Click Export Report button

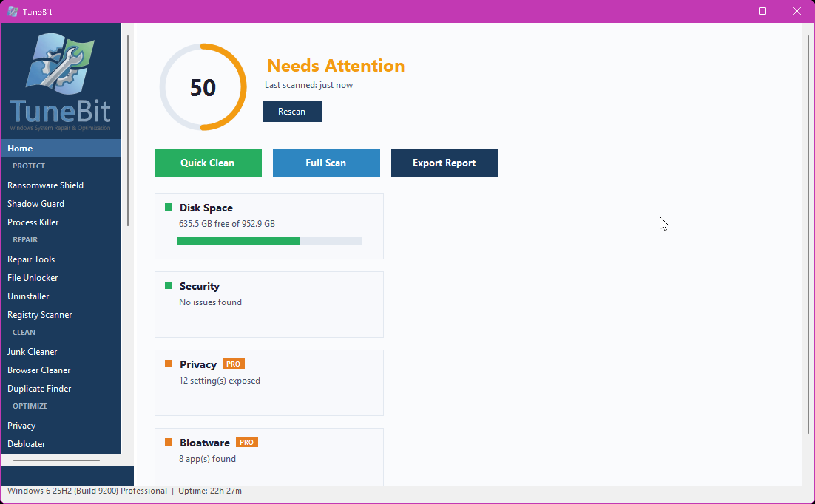pos(445,163)
